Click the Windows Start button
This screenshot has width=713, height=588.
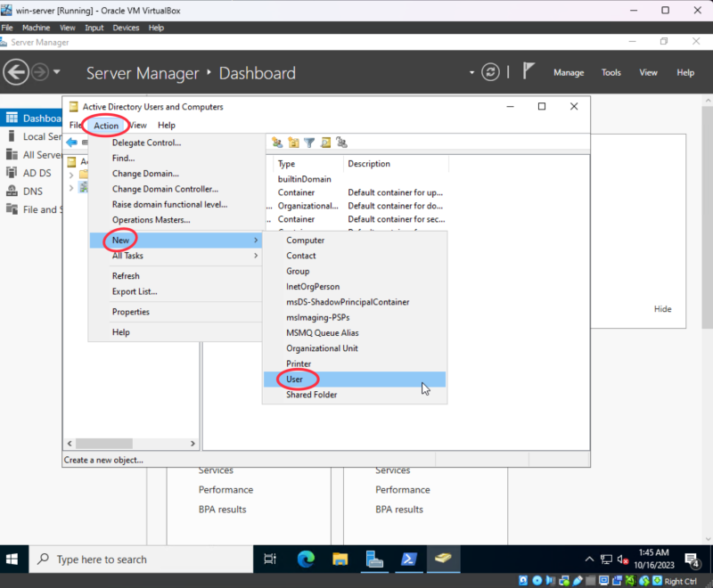tap(14, 559)
